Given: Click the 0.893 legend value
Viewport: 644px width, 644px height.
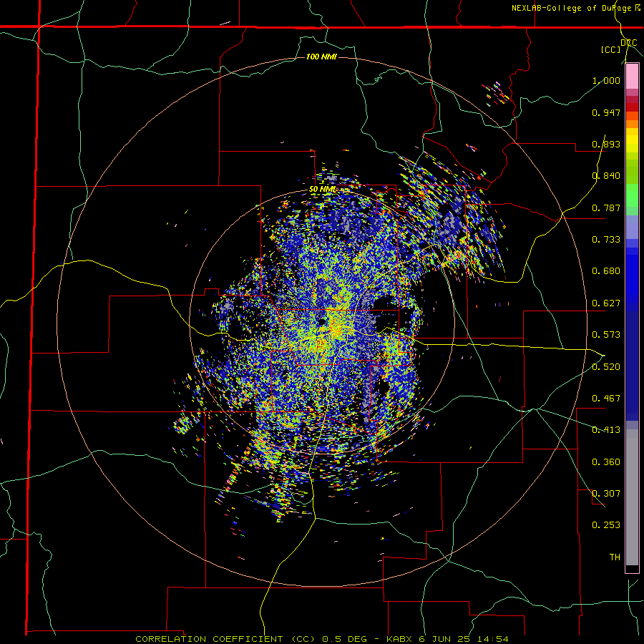Looking at the screenshot, I should click(x=606, y=144).
